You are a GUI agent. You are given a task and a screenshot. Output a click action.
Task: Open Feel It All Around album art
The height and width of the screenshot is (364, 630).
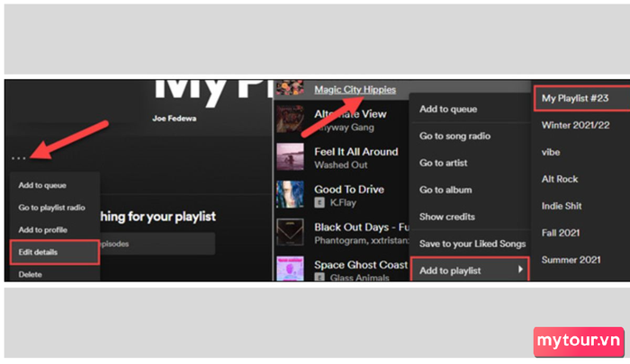(290, 156)
